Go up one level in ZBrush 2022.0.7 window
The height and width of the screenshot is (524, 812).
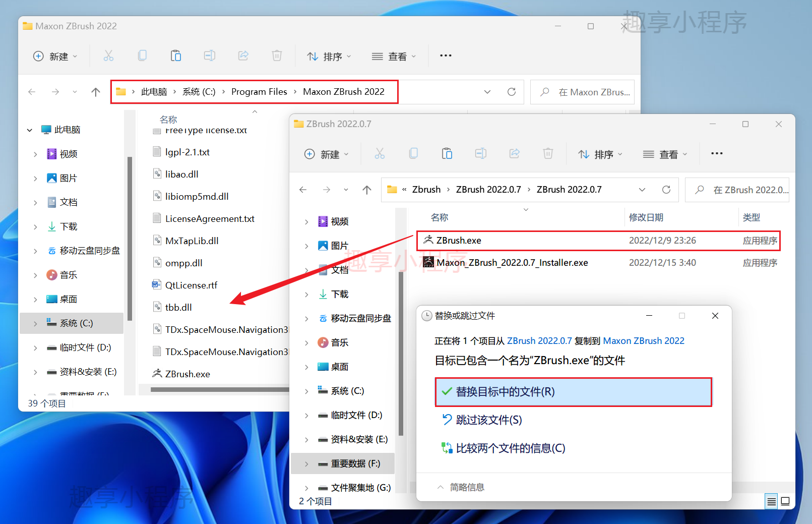(367, 190)
